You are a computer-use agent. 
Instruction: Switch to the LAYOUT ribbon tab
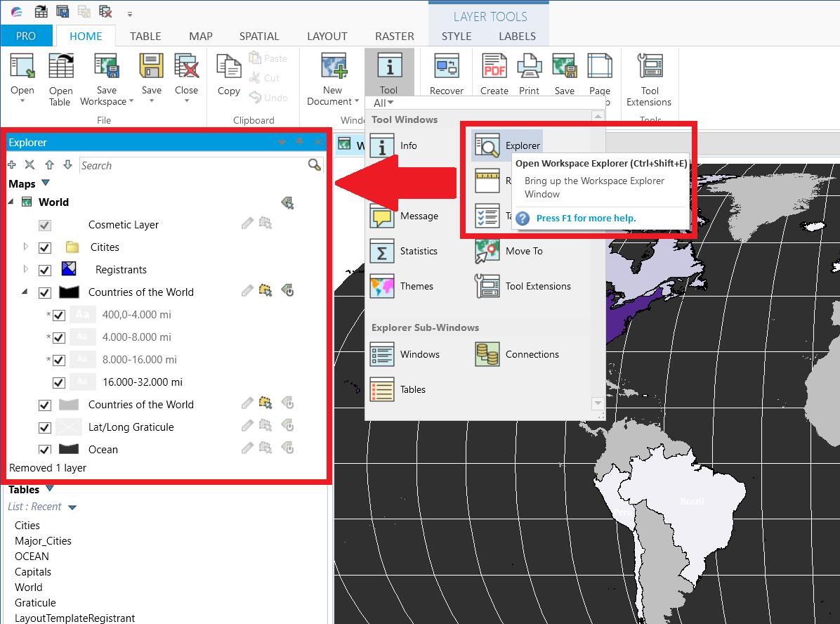point(327,36)
